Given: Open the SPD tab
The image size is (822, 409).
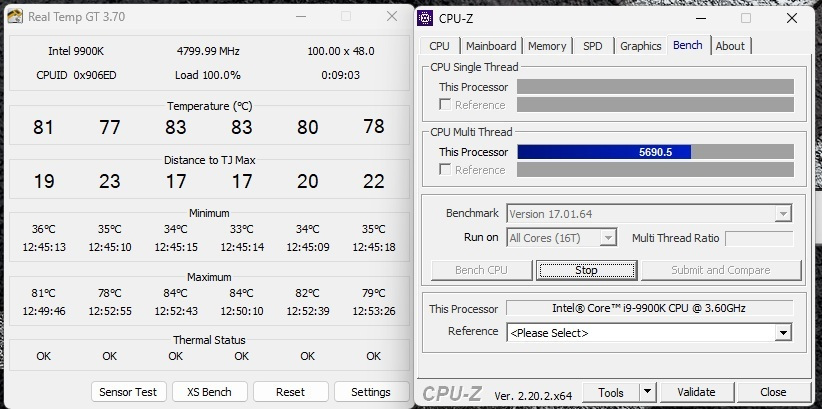Looking at the screenshot, I should point(593,46).
